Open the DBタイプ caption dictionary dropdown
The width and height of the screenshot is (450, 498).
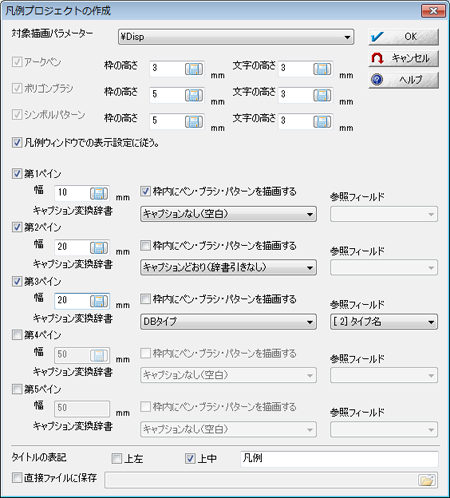pos(228,322)
